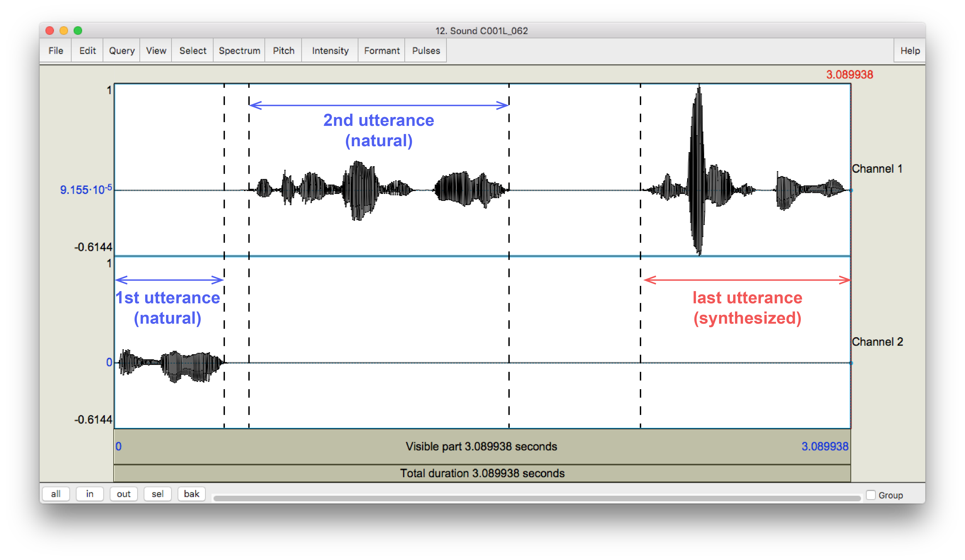Click the green maximize window button
Screen dimensions: 965x560
(x=78, y=31)
